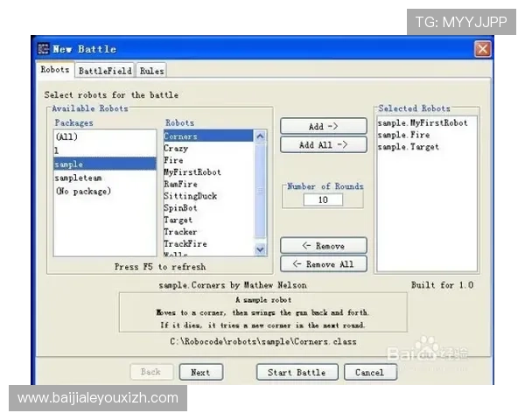Select the Corners robot
The width and height of the screenshot is (525, 420).
click(x=208, y=136)
